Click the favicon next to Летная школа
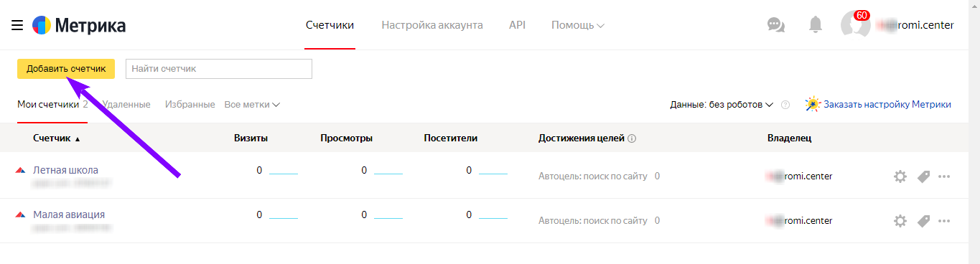This screenshot has width=980, height=264. tap(20, 171)
